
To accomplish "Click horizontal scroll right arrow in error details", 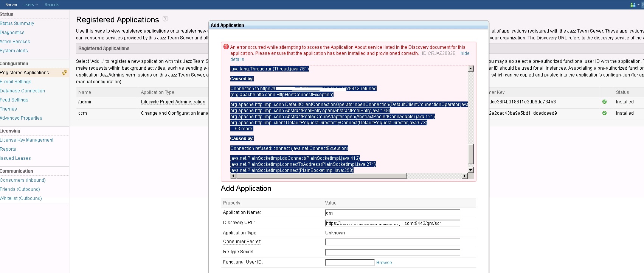I will [465, 176].
